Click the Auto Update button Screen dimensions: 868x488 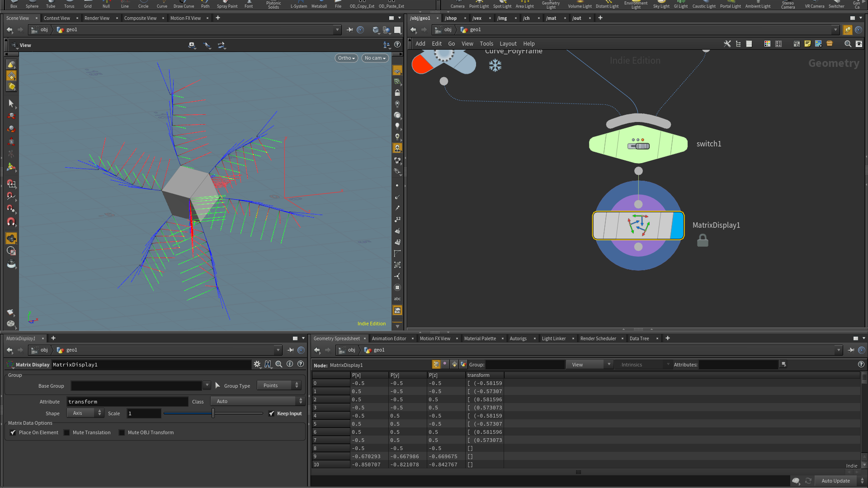coord(835,481)
